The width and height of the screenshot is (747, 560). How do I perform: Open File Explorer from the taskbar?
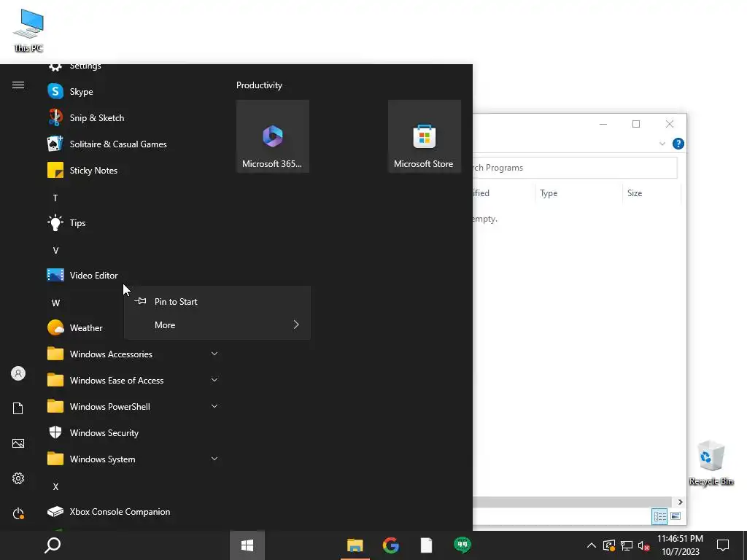coord(355,545)
